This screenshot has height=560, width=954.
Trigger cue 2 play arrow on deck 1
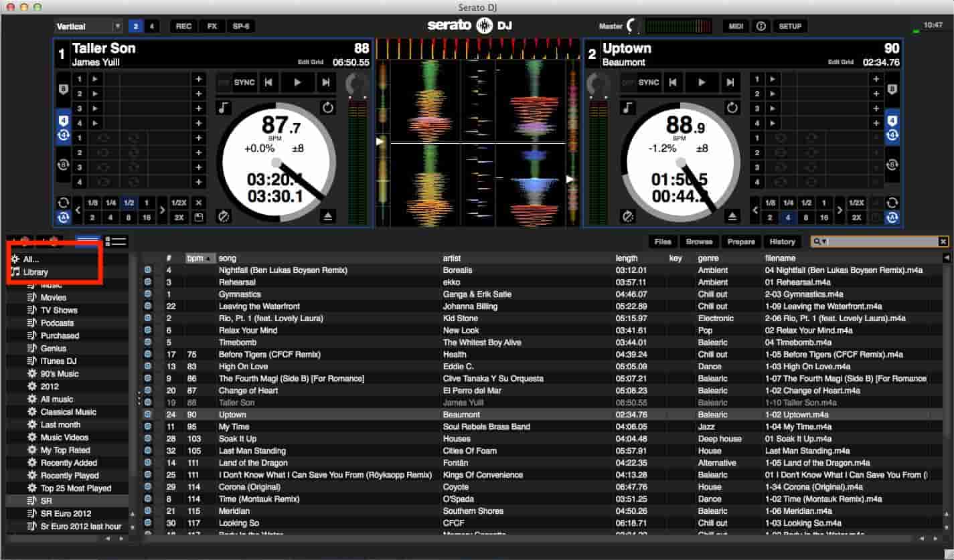95,94
